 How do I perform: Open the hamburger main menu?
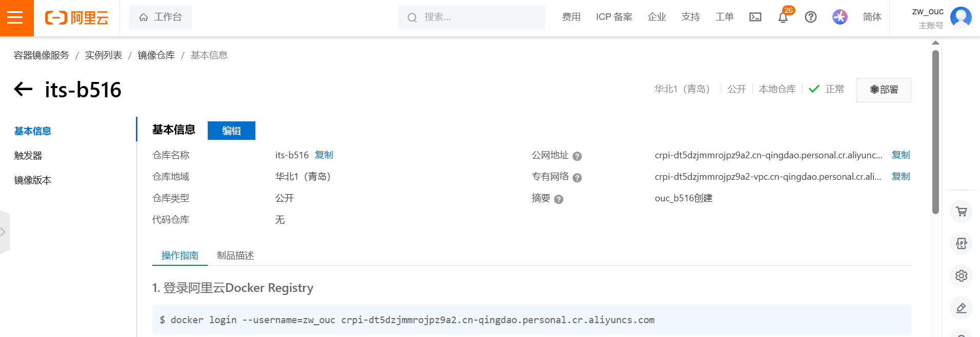click(15, 17)
